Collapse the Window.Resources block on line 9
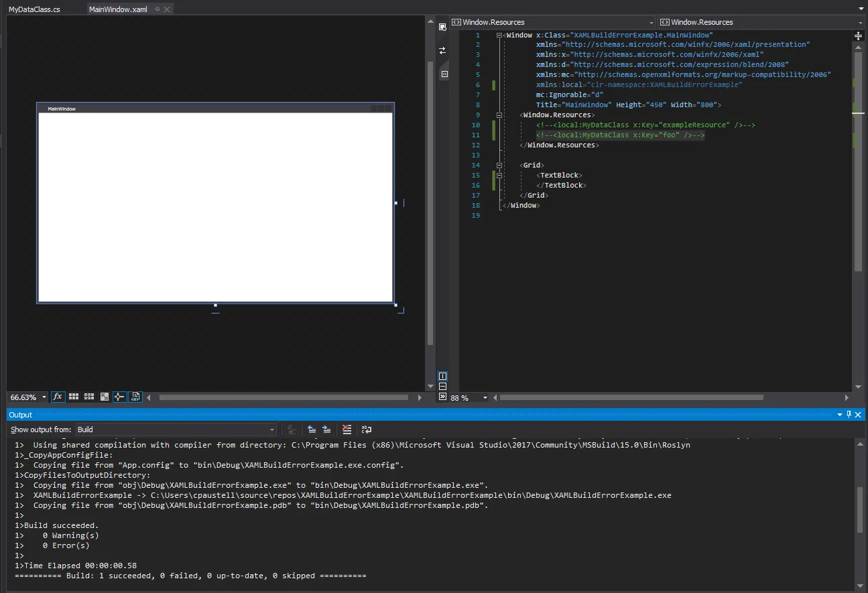This screenshot has width=868, height=593. (x=499, y=115)
